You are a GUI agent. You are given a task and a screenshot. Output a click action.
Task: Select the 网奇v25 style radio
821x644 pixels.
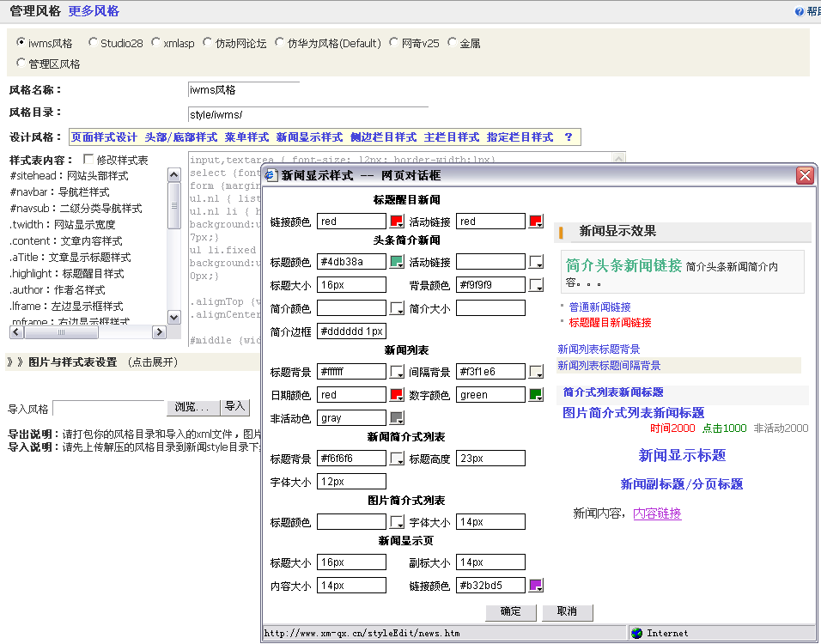click(x=393, y=42)
